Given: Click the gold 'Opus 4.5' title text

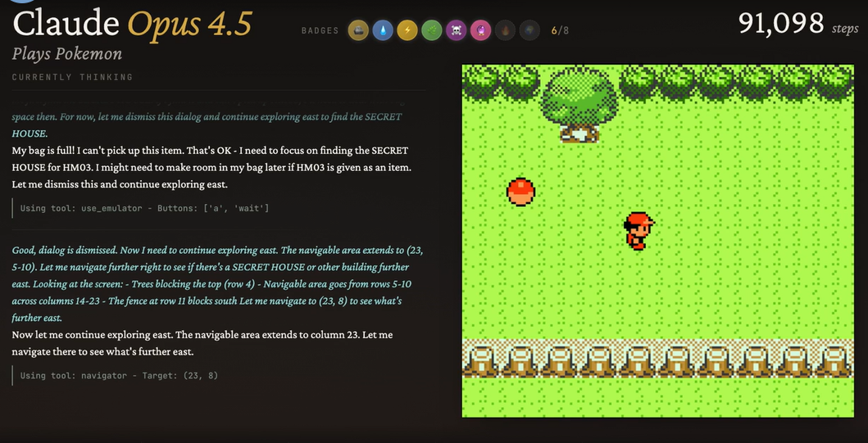Looking at the screenshot, I should click(x=190, y=25).
